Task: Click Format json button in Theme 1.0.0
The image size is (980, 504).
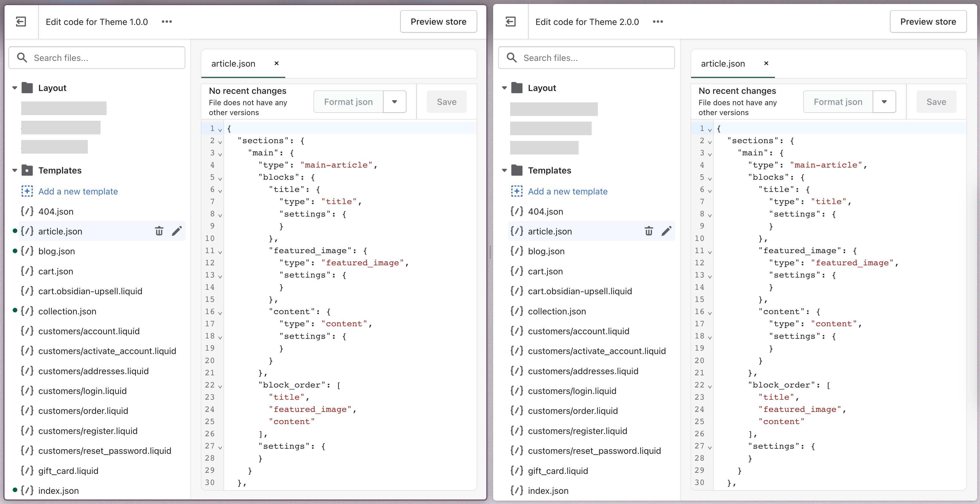Action: (348, 102)
